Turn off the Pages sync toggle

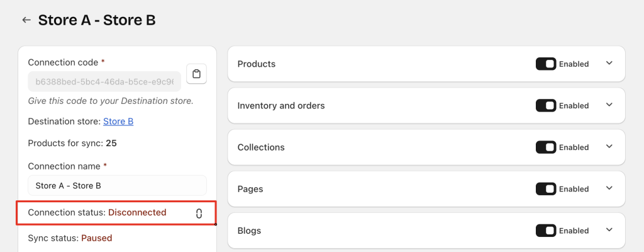pos(545,188)
